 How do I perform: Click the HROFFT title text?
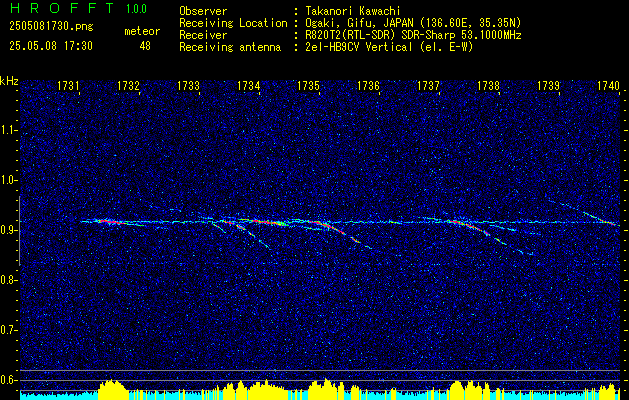coord(61,8)
